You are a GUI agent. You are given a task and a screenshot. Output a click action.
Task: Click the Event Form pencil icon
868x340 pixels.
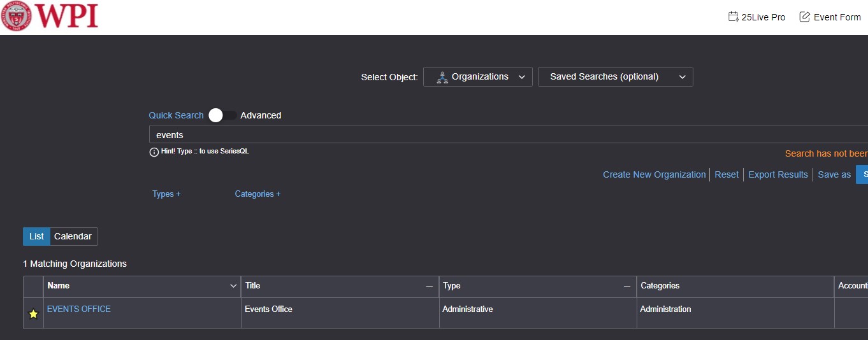805,17
